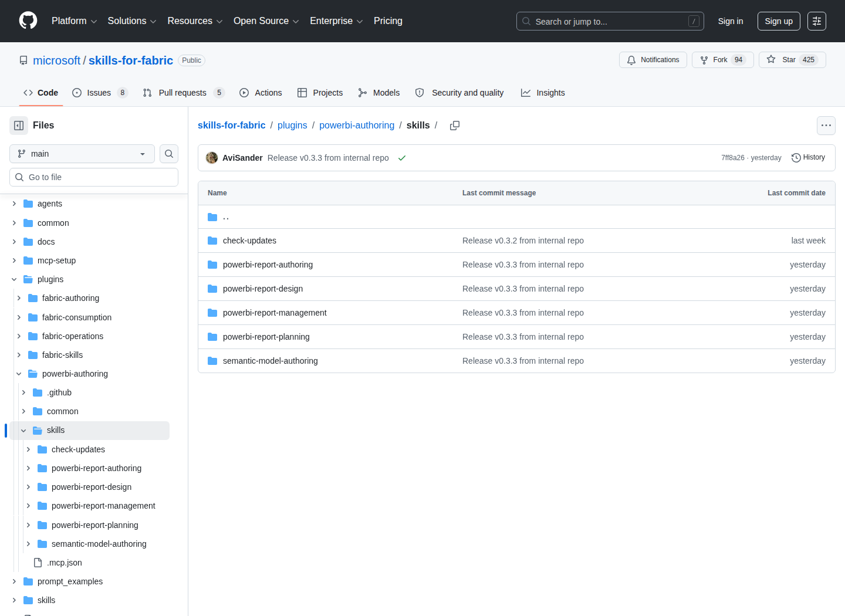This screenshot has height=616, width=845.
Task: Open the Pricing page link
Action: pyautogui.click(x=388, y=21)
